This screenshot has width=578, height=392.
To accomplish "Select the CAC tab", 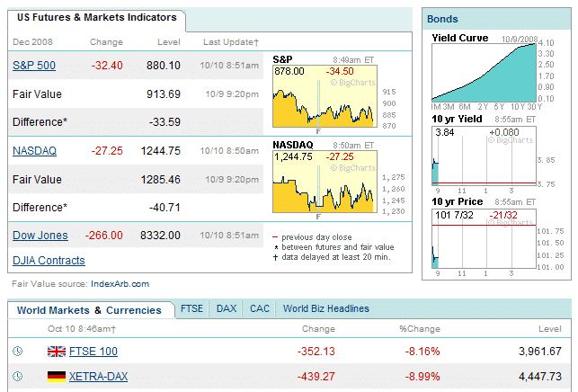I will (260, 308).
